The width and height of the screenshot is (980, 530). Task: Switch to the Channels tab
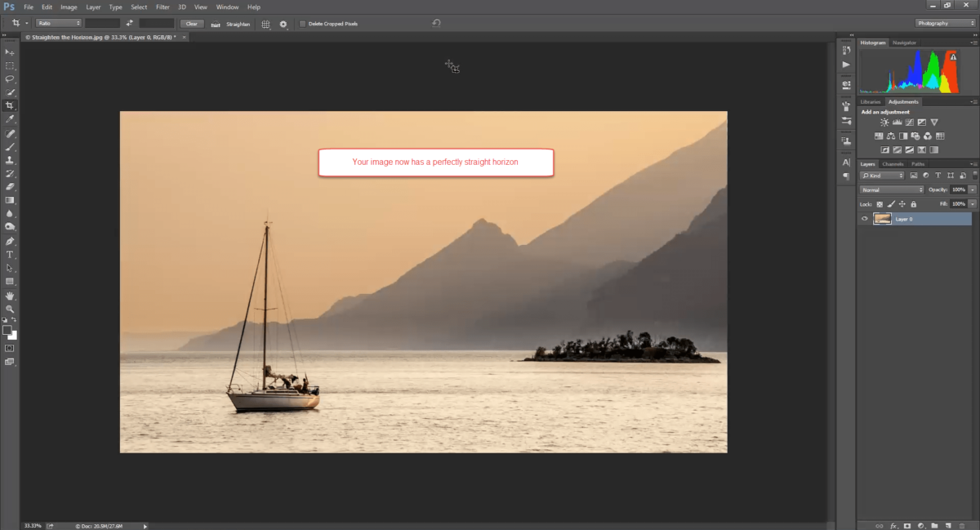pyautogui.click(x=893, y=164)
